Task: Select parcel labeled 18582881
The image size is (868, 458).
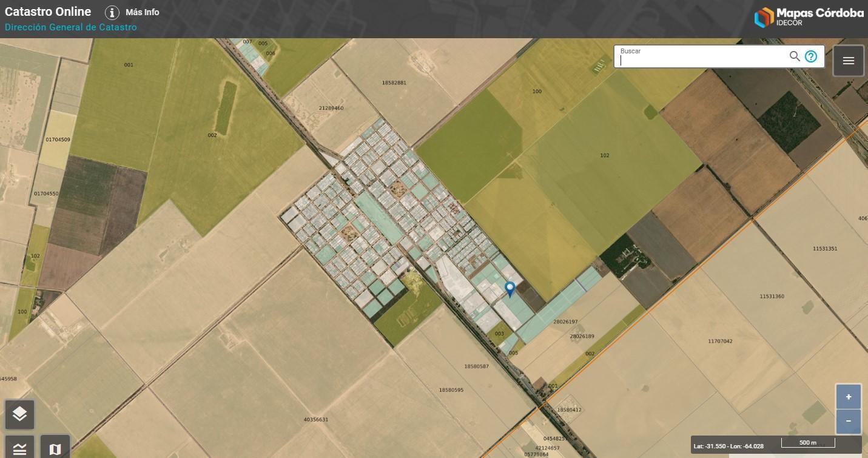Action: 394,83
